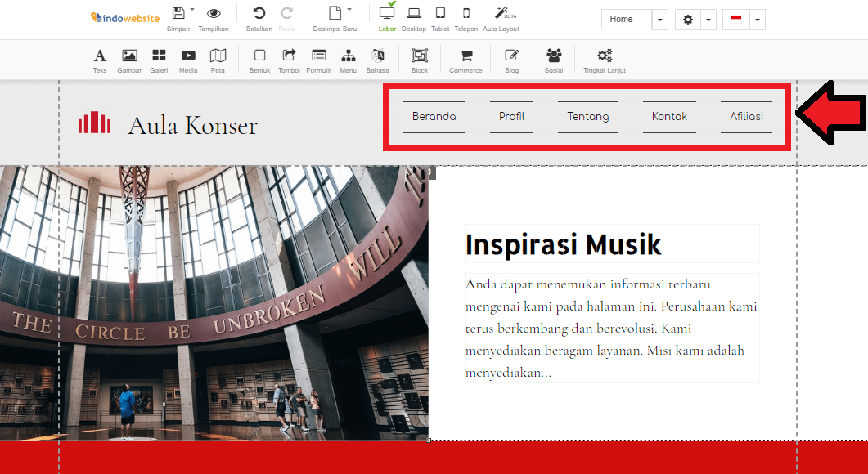Click the Afiliasi navigation link

tap(746, 117)
